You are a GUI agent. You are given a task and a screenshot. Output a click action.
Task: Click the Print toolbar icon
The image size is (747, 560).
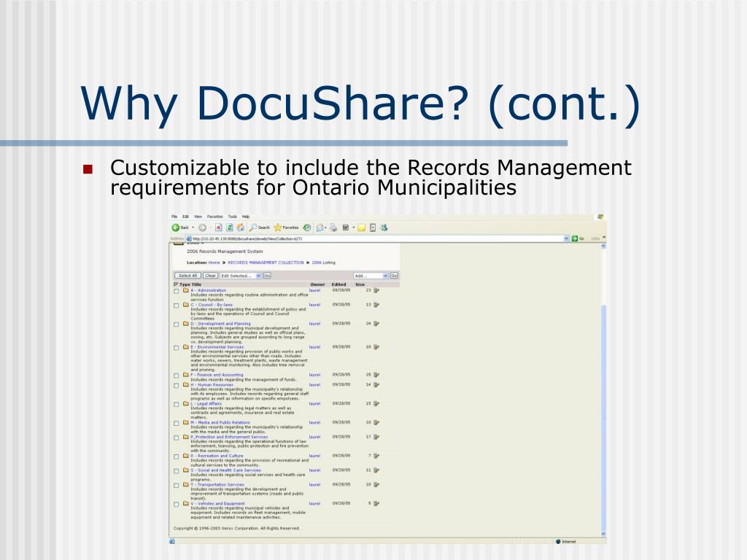tap(333, 227)
